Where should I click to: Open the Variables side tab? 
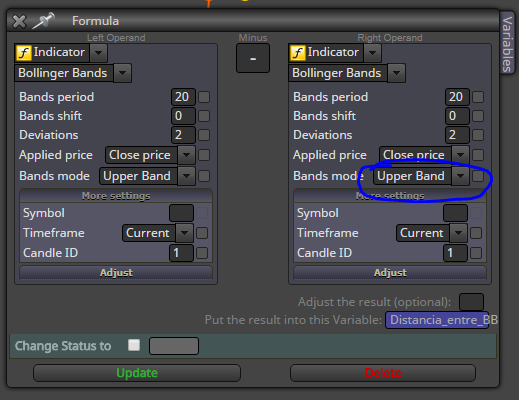pos(507,43)
